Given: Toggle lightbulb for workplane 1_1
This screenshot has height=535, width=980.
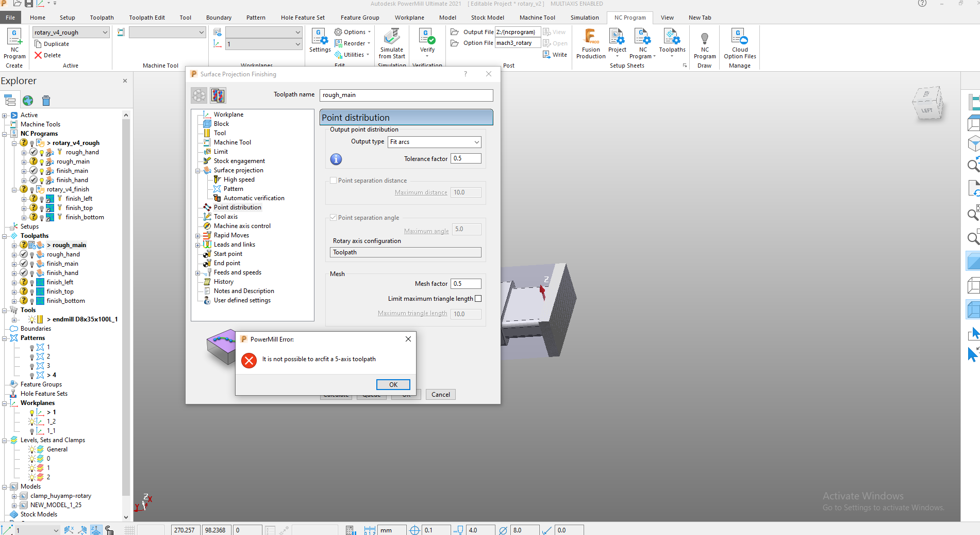Looking at the screenshot, I should point(32,431).
